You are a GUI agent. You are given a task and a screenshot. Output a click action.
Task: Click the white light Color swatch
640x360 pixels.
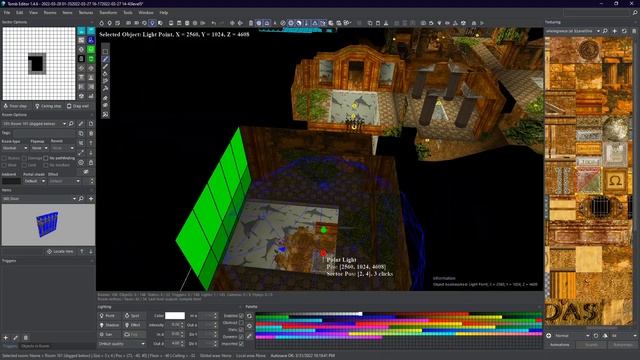pos(175,316)
